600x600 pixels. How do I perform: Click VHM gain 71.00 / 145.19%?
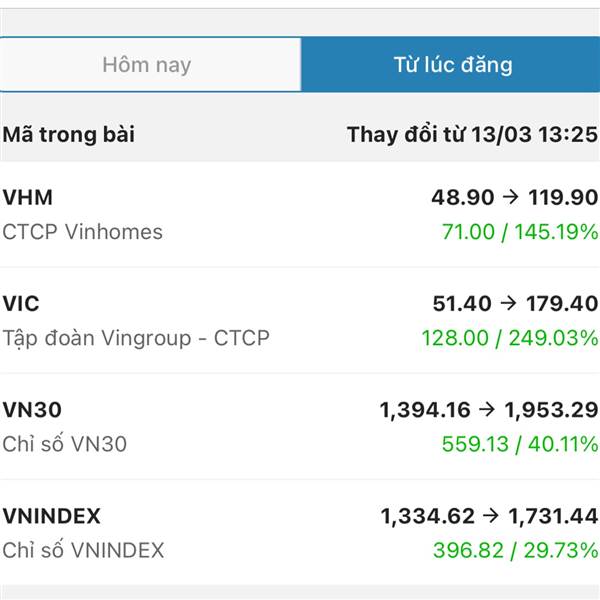click(519, 232)
